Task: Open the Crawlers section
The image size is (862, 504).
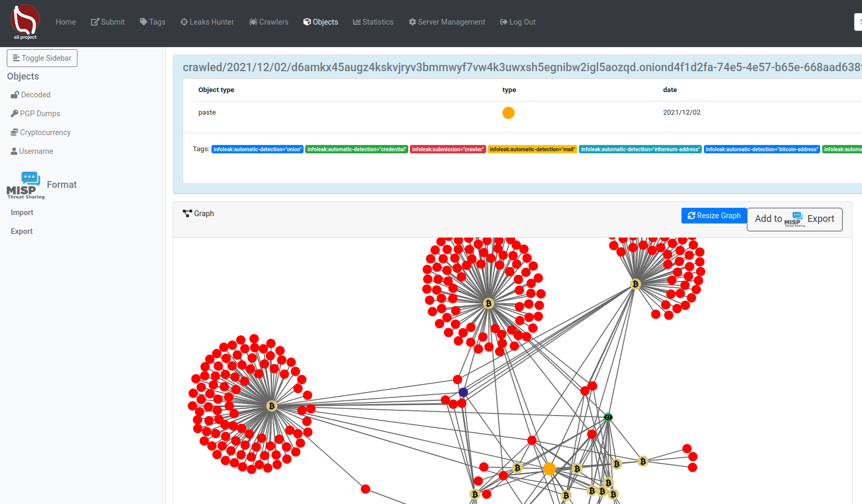Action: pos(269,22)
